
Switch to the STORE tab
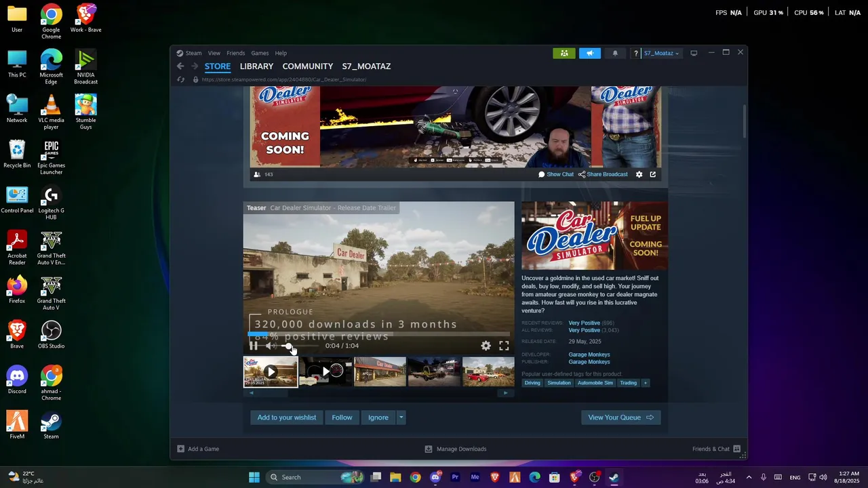click(218, 66)
